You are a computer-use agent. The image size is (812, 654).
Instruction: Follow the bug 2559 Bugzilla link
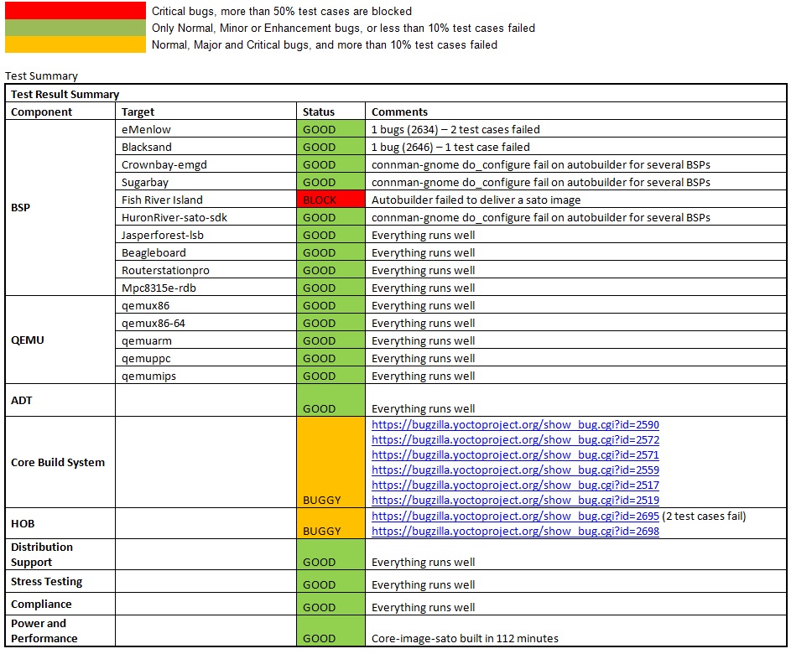(x=515, y=470)
